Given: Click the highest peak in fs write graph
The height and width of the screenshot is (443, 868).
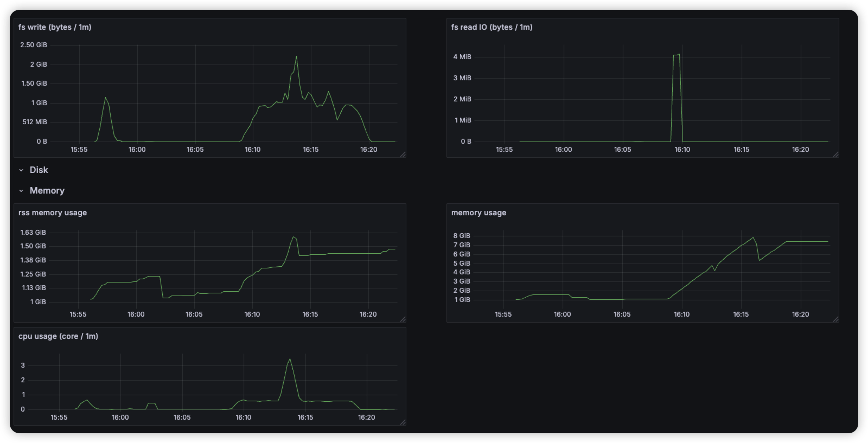Looking at the screenshot, I should (296, 56).
